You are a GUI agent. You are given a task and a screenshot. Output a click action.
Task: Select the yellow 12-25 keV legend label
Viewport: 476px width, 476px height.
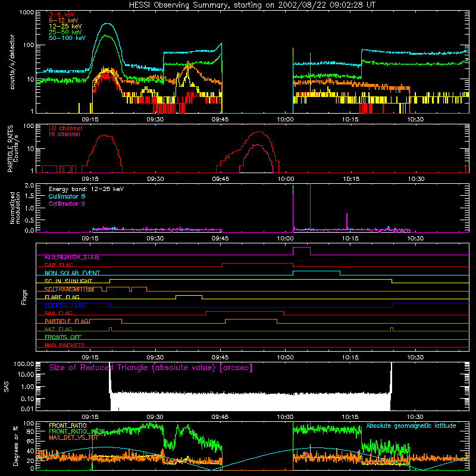coord(65,26)
